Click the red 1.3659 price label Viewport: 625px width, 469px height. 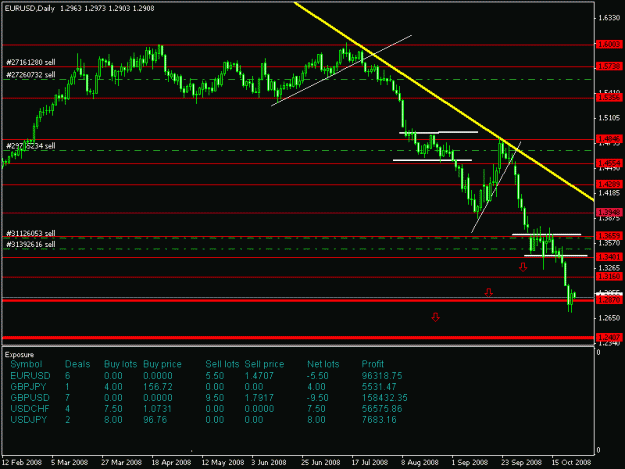click(x=609, y=236)
